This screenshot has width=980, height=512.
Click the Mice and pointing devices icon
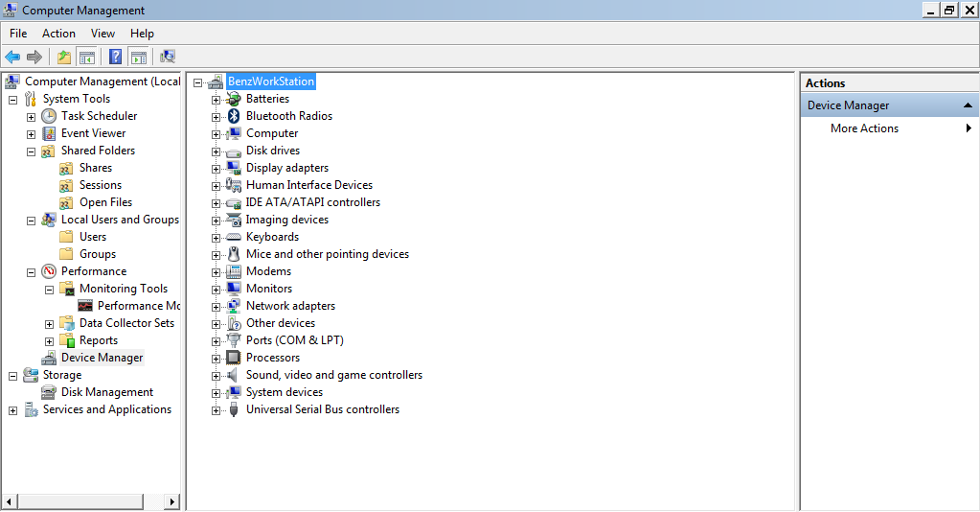pos(234,254)
